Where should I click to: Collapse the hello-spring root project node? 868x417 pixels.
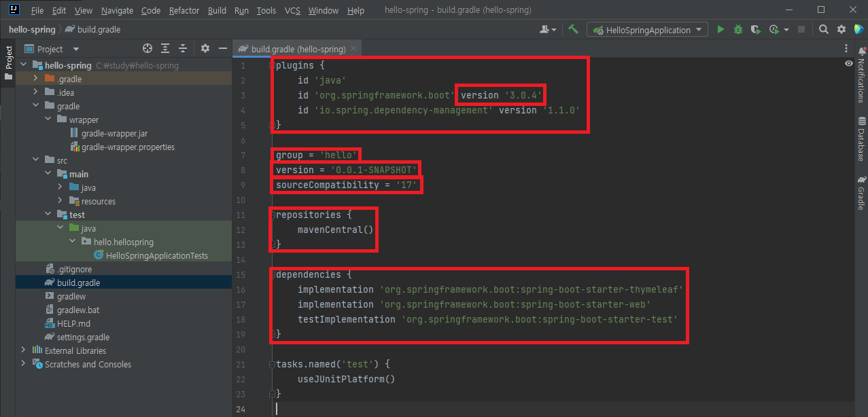tap(23, 65)
